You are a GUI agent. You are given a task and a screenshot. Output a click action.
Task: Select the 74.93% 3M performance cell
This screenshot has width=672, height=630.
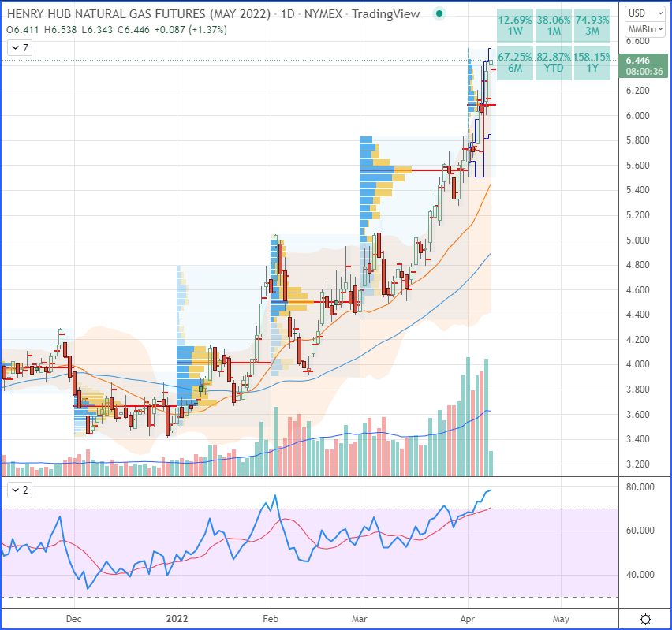(592, 26)
